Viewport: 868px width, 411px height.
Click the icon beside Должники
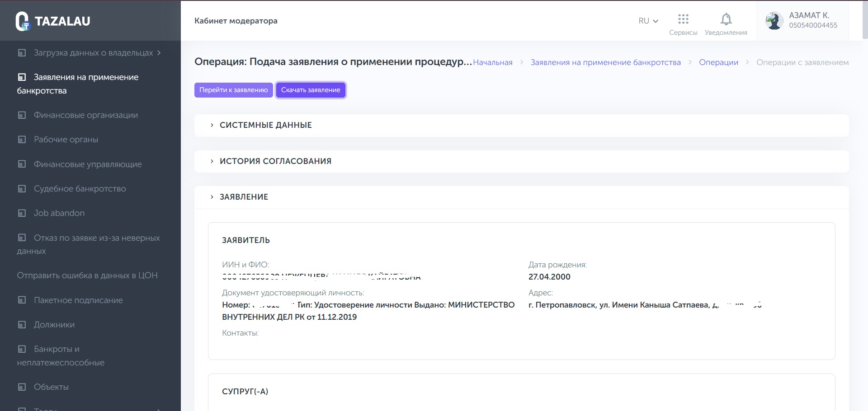pos(22,325)
